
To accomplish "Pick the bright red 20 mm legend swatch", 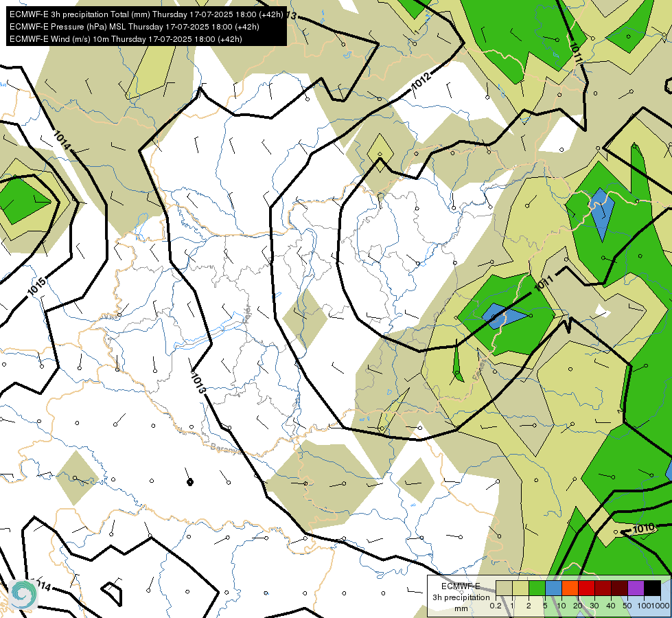I will [586, 588].
